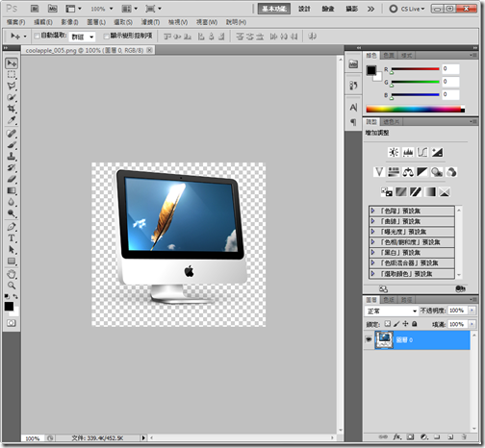Swap foreground and background colors

(x=15, y=296)
